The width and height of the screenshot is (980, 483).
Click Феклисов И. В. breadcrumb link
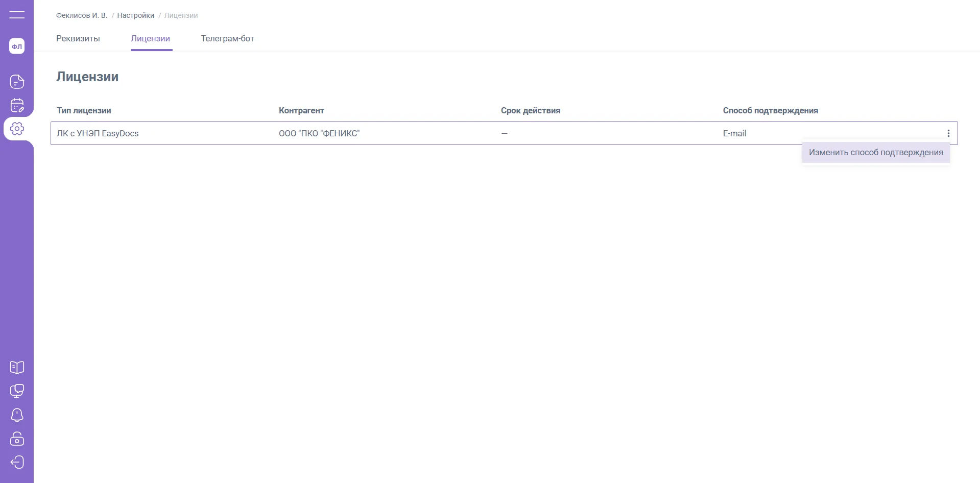(x=82, y=15)
